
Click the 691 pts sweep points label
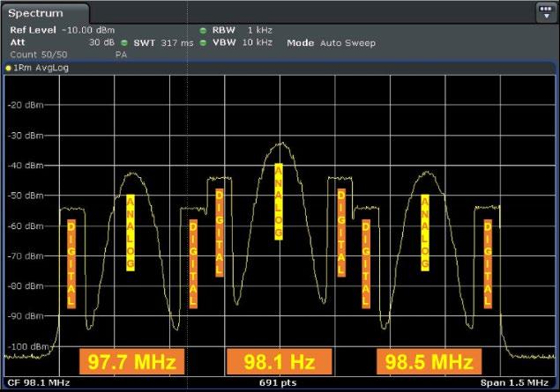[x=278, y=383]
